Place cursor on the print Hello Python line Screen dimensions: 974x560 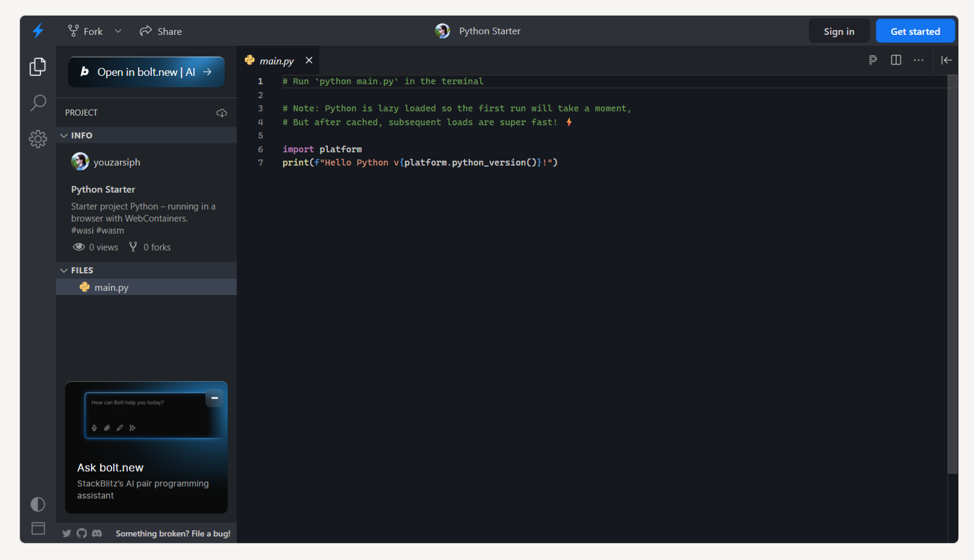[420, 163]
